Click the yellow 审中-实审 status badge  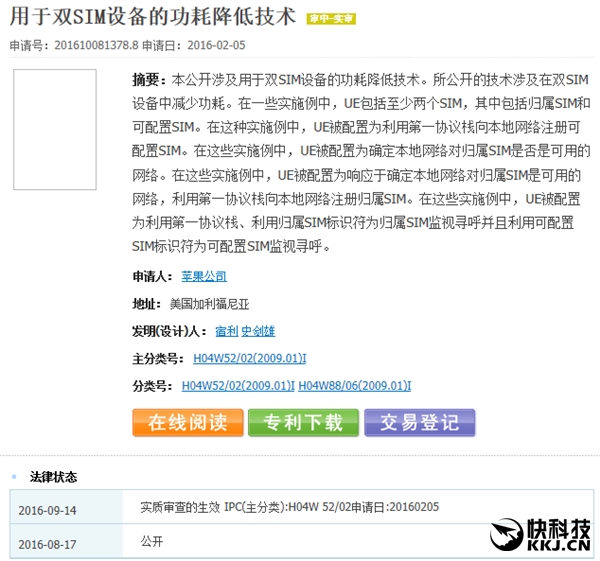(330, 19)
